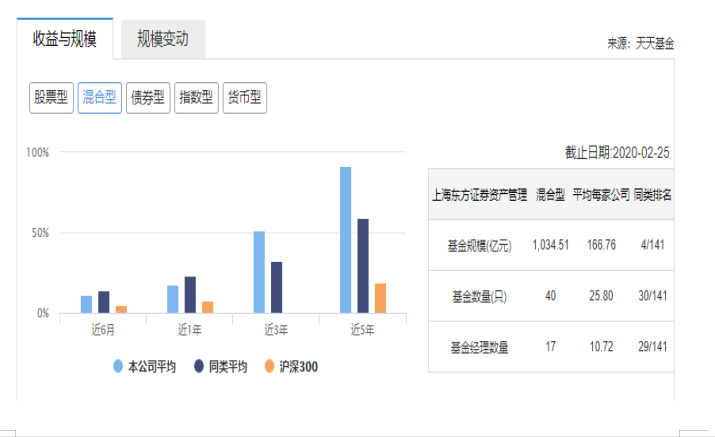Click the 1,034.51 fund size value
The image size is (715, 437).
[550, 245]
